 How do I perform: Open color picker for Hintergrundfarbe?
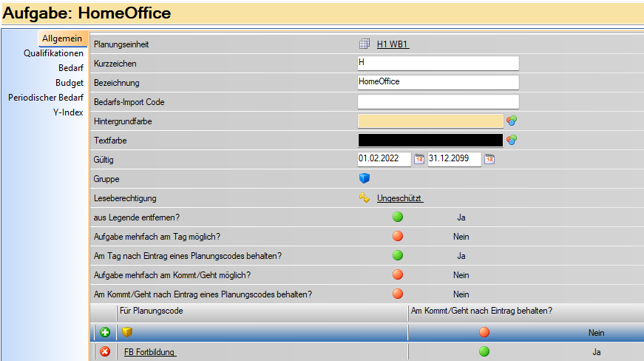(x=511, y=121)
